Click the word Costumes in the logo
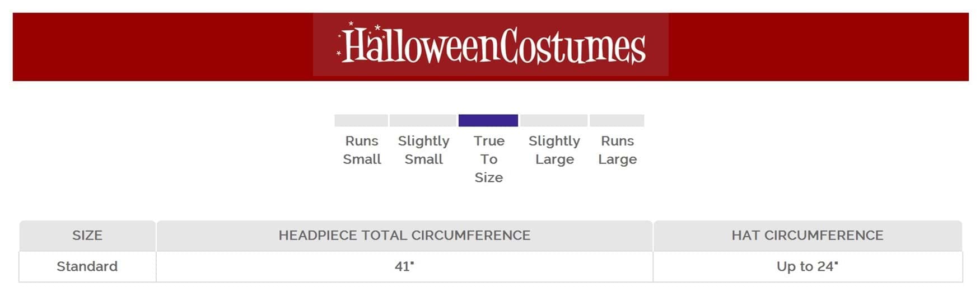 click(572, 46)
